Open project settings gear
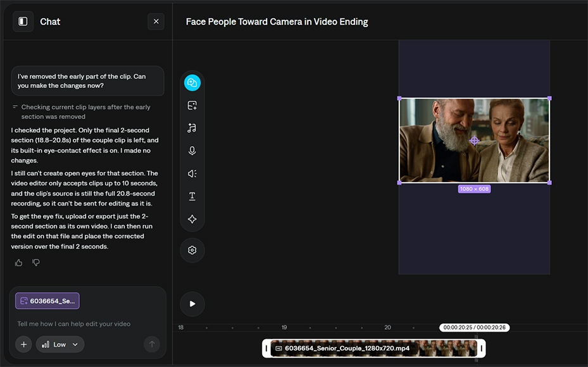Viewport: 588px width, 367px height. [x=192, y=250]
